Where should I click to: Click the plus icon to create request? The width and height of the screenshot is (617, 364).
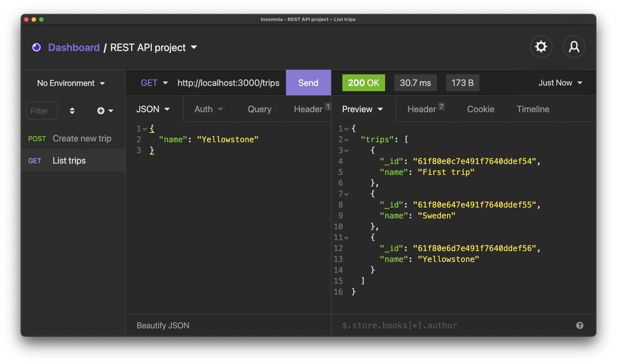tap(101, 111)
